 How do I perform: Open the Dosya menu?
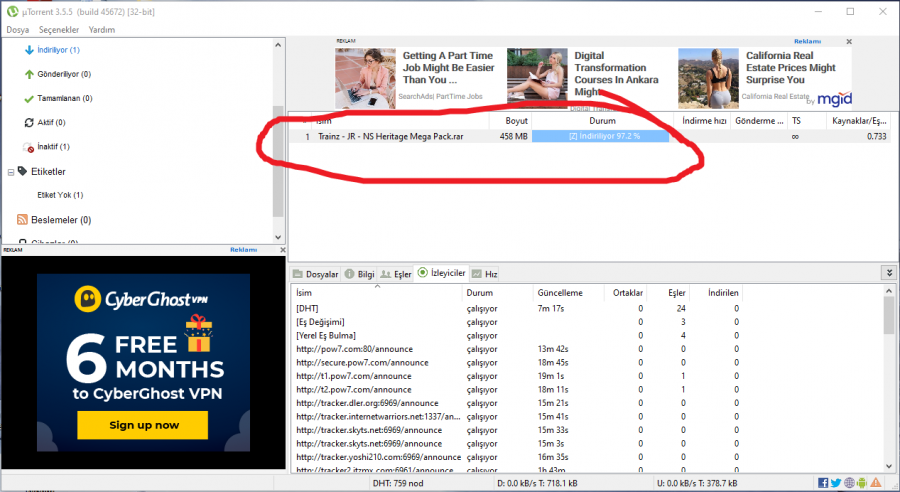[18, 30]
